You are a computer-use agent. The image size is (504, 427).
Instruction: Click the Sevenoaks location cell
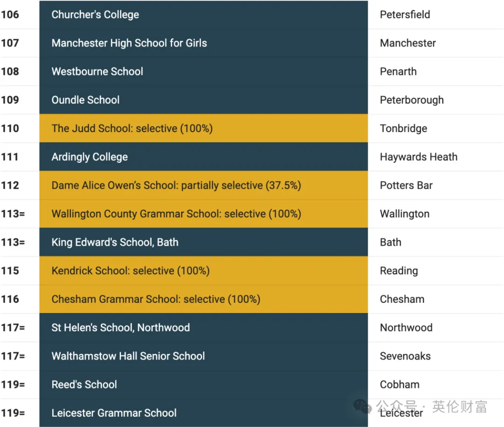tap(406, 356)
